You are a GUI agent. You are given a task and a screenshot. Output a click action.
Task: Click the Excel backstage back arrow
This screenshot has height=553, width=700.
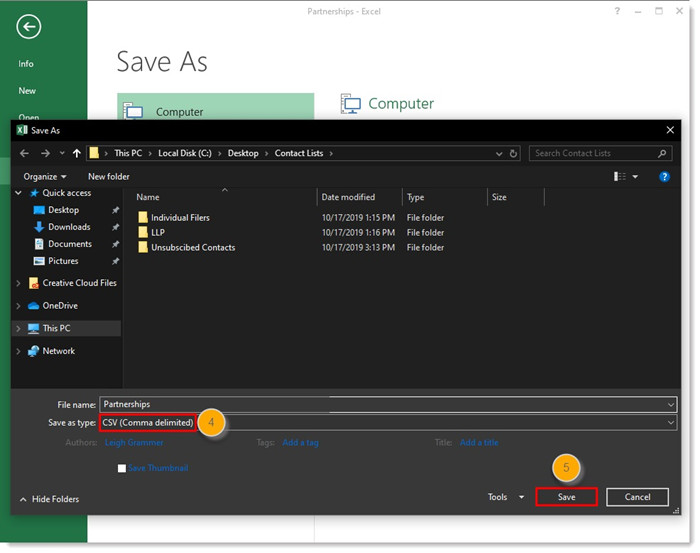coord(29,27)
